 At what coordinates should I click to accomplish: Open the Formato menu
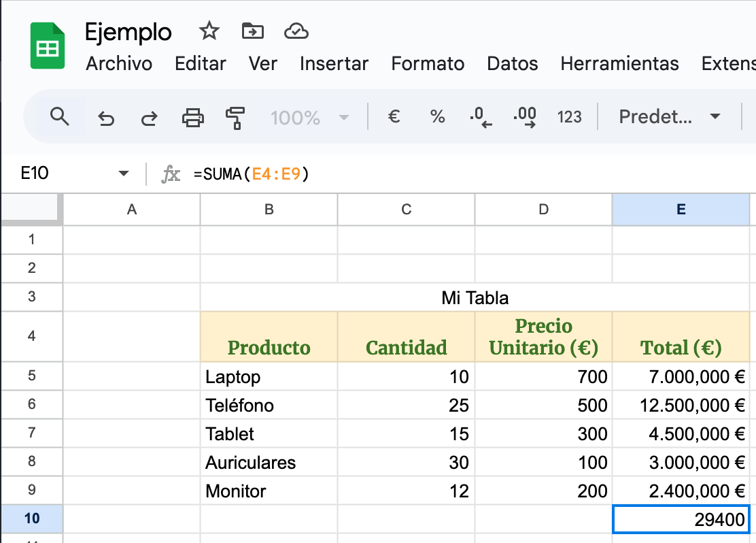tap(428, 64)
